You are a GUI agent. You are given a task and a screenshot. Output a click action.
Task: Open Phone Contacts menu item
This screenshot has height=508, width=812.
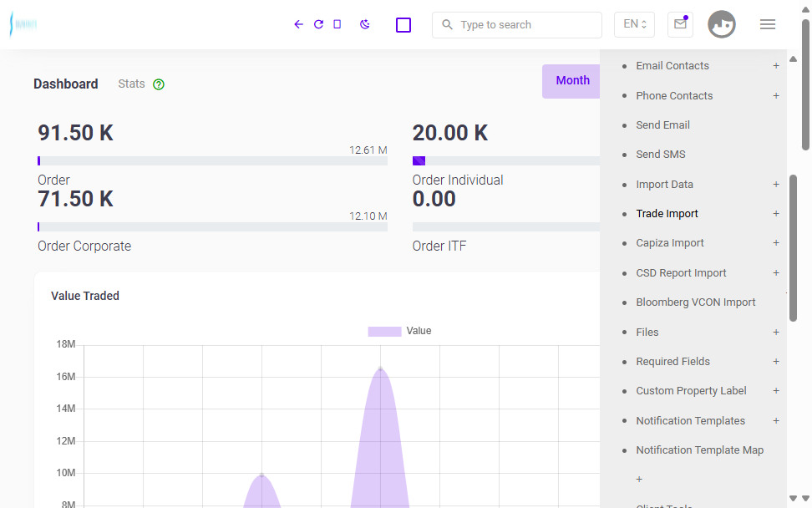(x=674, y=96)
